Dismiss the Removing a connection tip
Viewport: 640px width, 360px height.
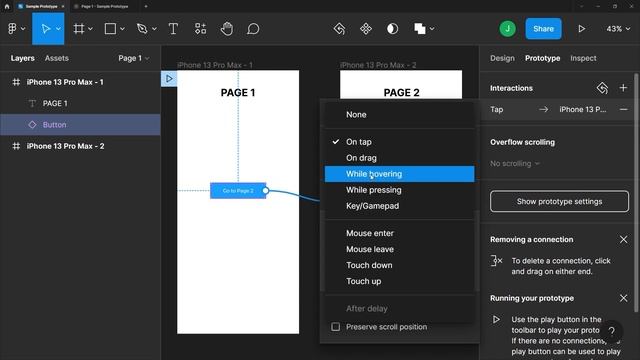623,239
